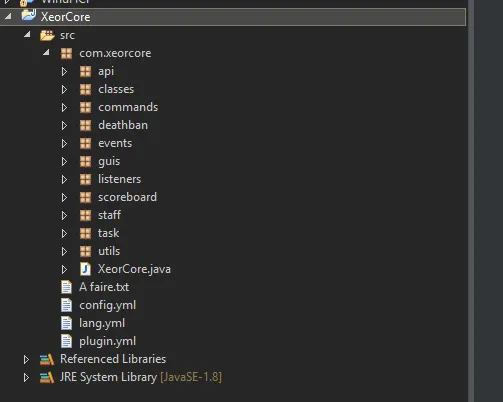The height and width of the screenshot is (402, 503).
Task: Expand the api package arrow
Action: coord(64,71)
